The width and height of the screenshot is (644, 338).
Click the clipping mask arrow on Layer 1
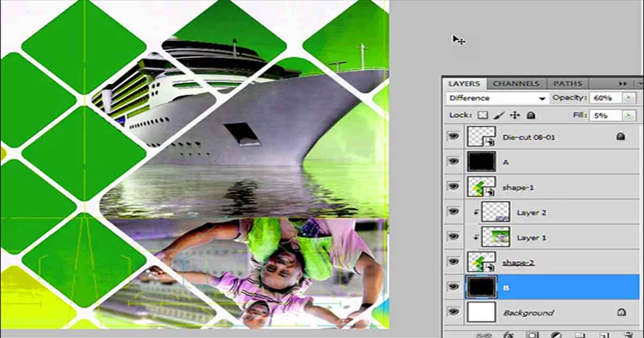click(475, 237)
